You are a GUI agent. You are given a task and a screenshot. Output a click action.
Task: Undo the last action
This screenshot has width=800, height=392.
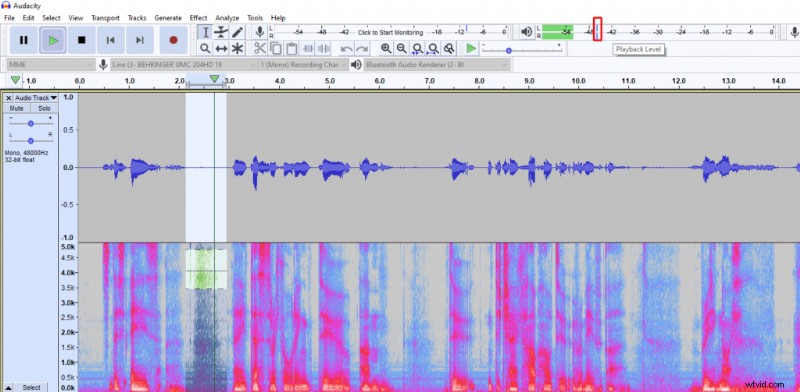coord(346,48)
